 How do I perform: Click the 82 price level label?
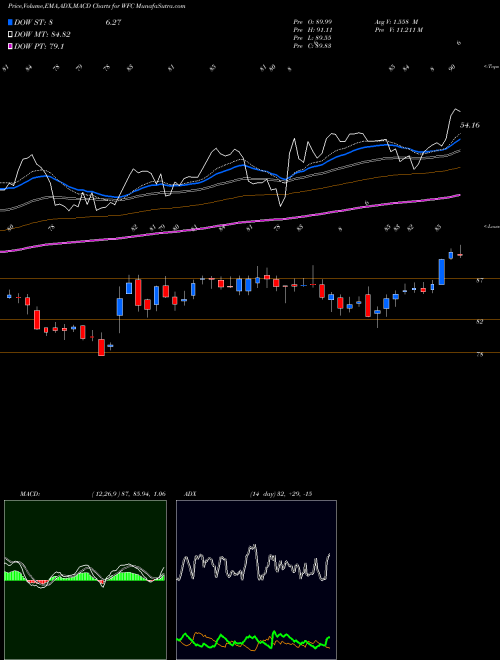[480, 322]
